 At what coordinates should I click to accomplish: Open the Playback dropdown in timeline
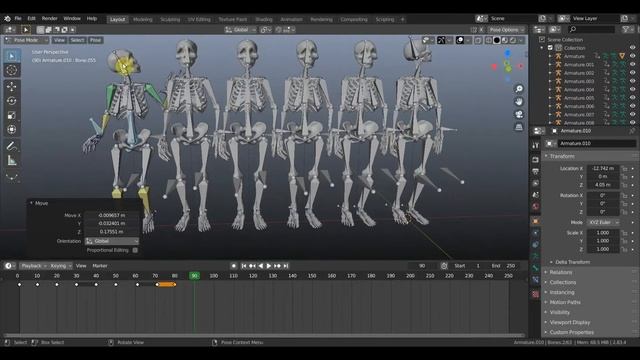33,266
